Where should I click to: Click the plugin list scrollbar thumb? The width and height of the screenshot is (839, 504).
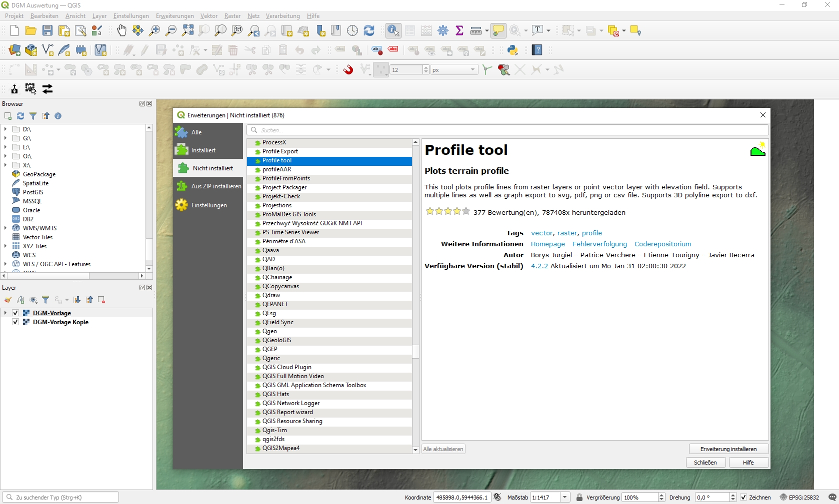415,352
